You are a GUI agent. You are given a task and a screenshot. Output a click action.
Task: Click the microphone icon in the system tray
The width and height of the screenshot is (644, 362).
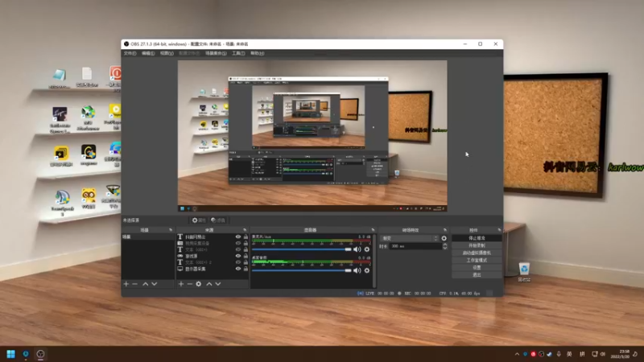click(559, 354)
